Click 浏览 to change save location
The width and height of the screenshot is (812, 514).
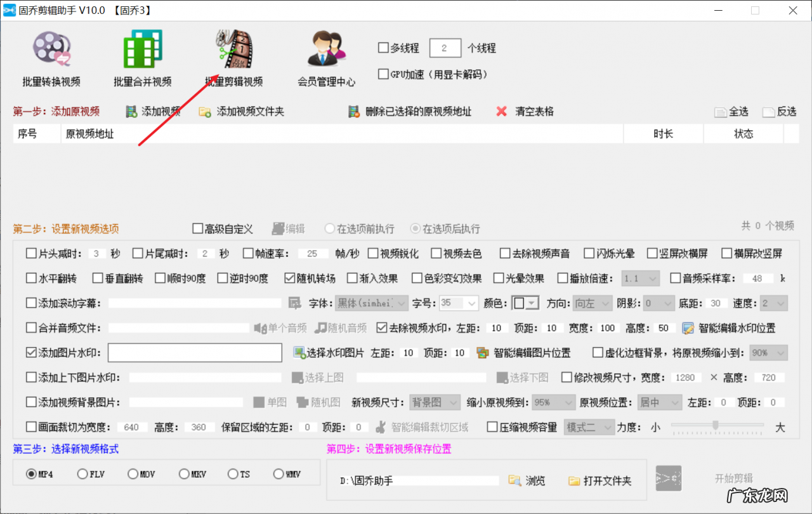coord(528,480)
